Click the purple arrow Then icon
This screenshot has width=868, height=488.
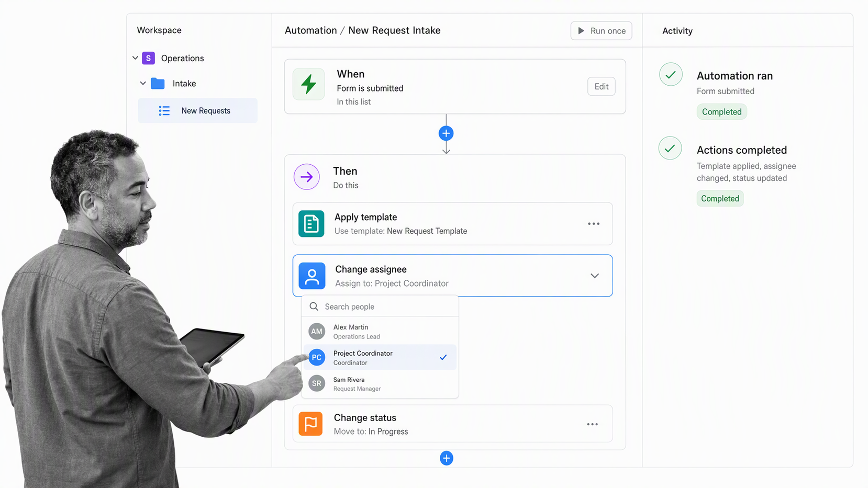click(x=307, y=177)
